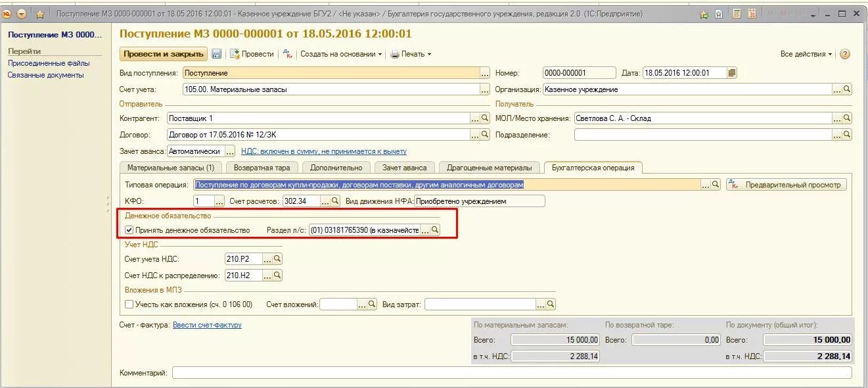Open Вид затрат selection ellipsis button

[x=541, y=304]
